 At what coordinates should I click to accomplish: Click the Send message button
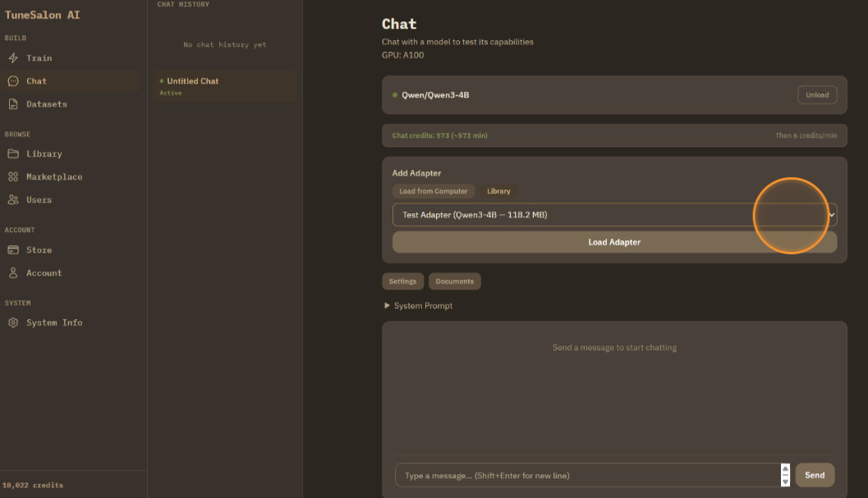click(814, 475)
